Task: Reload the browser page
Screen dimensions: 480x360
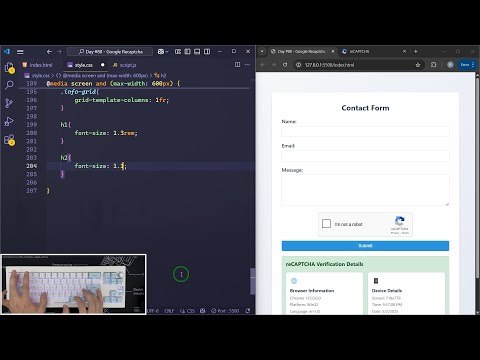Action: [x=285, y=65]
